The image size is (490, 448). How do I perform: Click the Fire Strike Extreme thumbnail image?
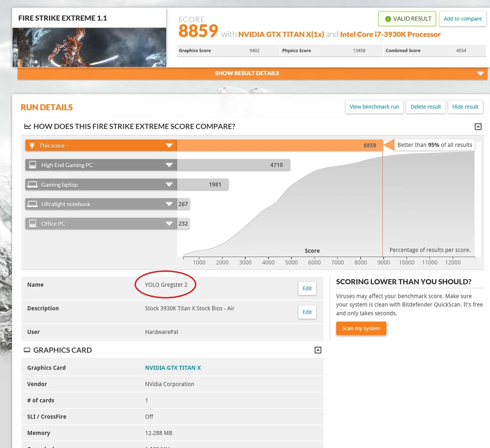(x=89, y=48)
